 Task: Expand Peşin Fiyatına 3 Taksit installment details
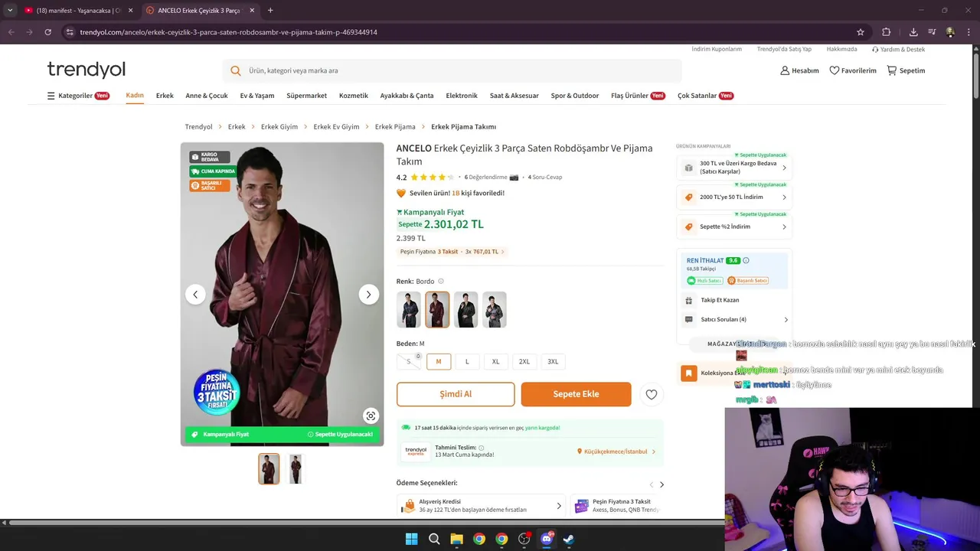(452, 252)
